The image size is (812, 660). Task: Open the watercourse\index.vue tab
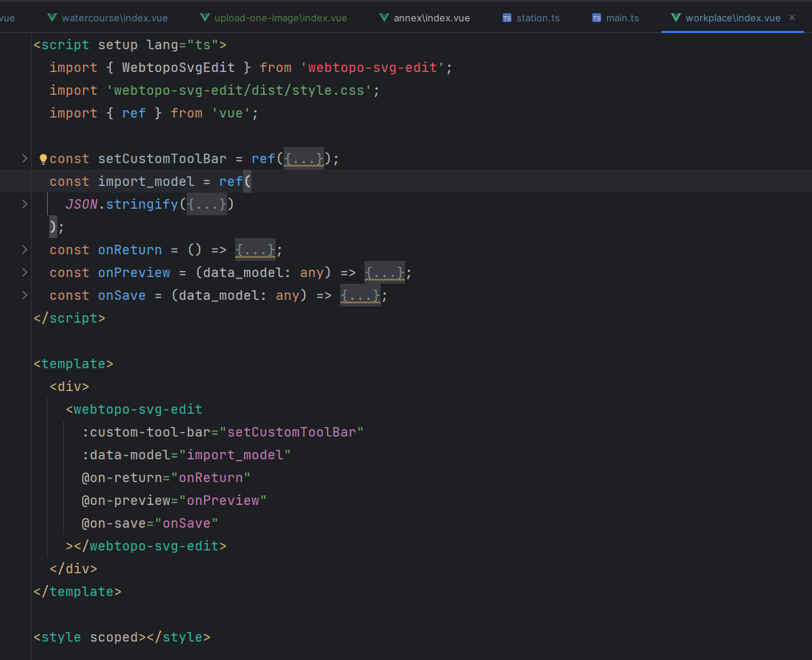click(107, 18)
